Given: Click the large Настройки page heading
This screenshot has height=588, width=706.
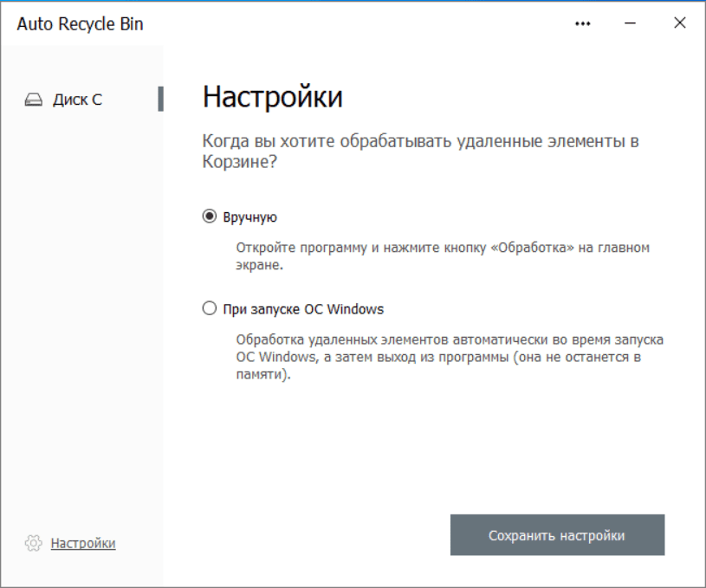Looking at the screenshot, I should pos(272,97).
